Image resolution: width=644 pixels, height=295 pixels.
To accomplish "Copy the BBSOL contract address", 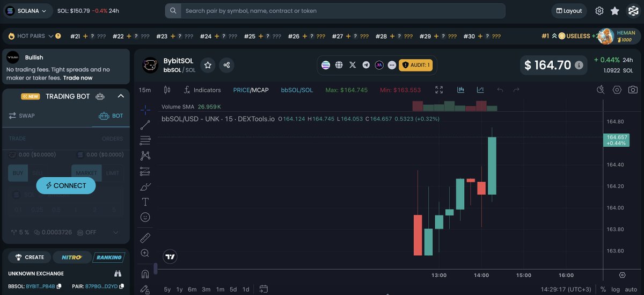I will 60,286.
